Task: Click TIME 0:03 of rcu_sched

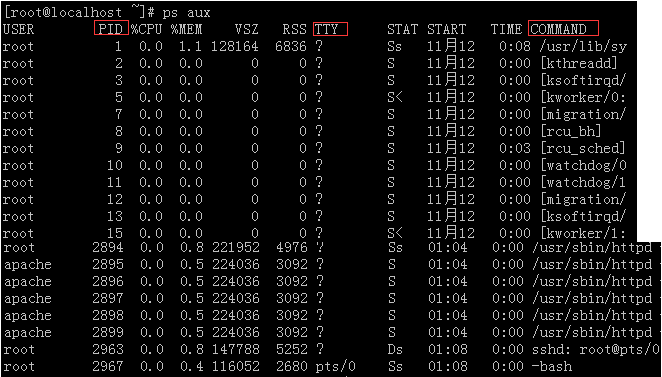Action: coord(515,148)
